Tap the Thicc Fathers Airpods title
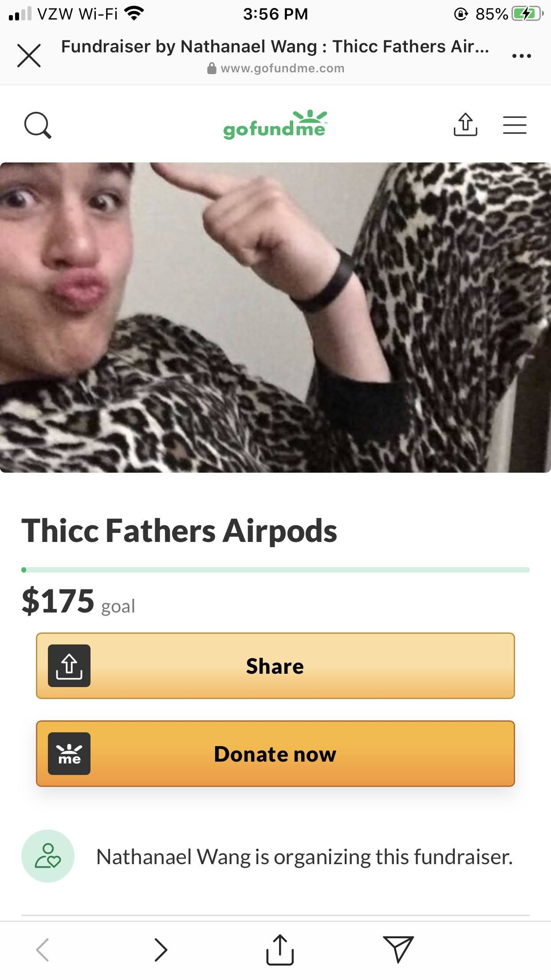This screenshot has width=551, height=980. (179, 531)
